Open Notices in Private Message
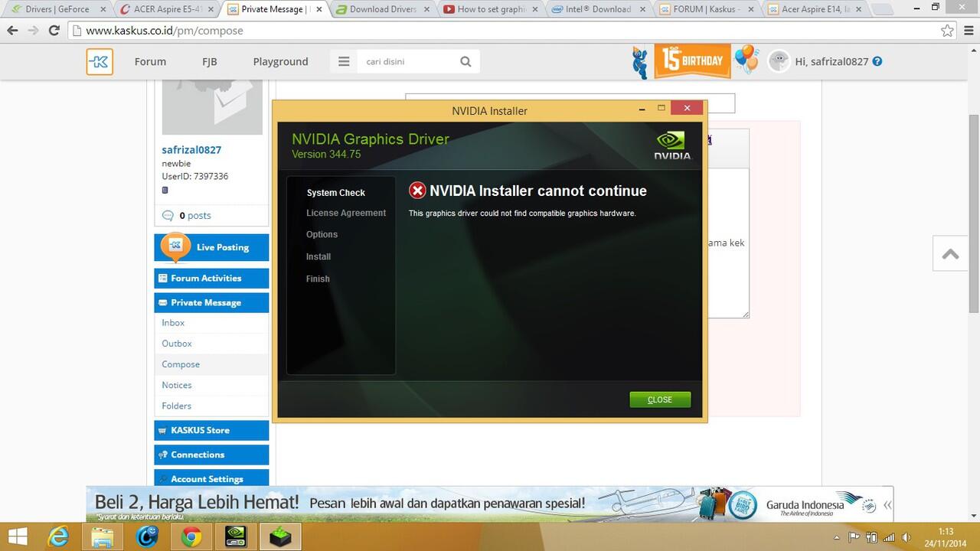 (177, 385)
